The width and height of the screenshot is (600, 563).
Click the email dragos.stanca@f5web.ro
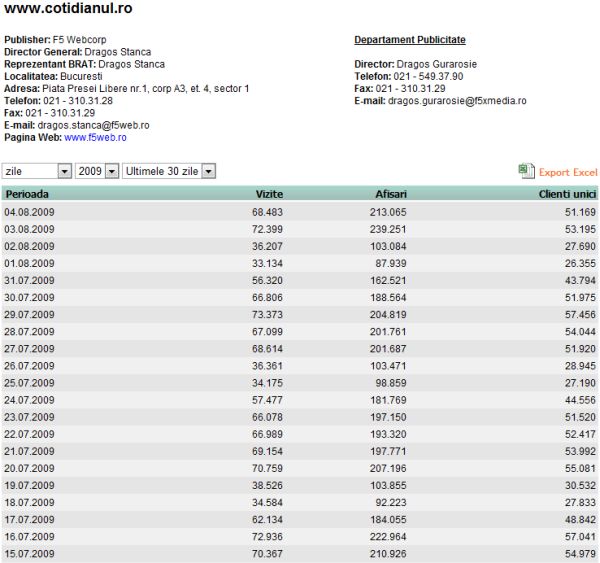93,125
